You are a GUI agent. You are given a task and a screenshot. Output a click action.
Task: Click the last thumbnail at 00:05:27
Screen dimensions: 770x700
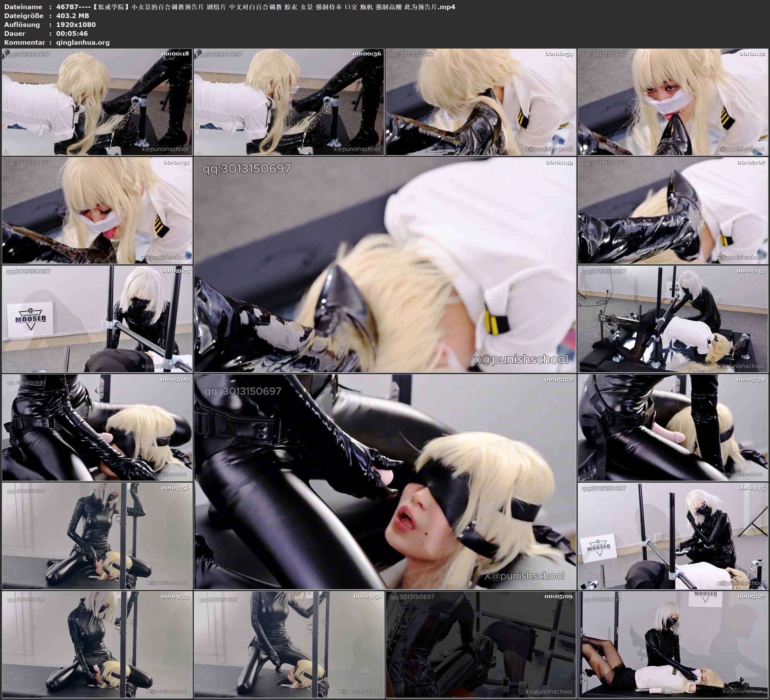(673, 644)
